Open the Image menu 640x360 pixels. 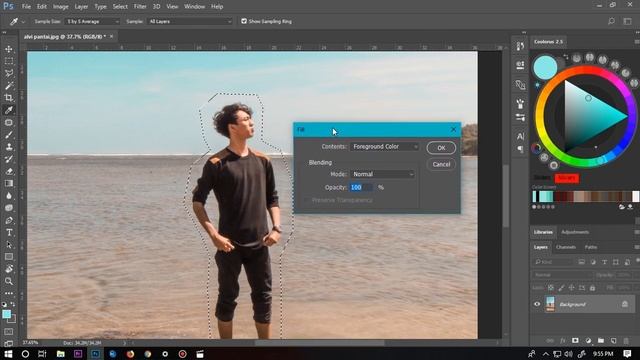pyautogui.click(x=60, y=7)
